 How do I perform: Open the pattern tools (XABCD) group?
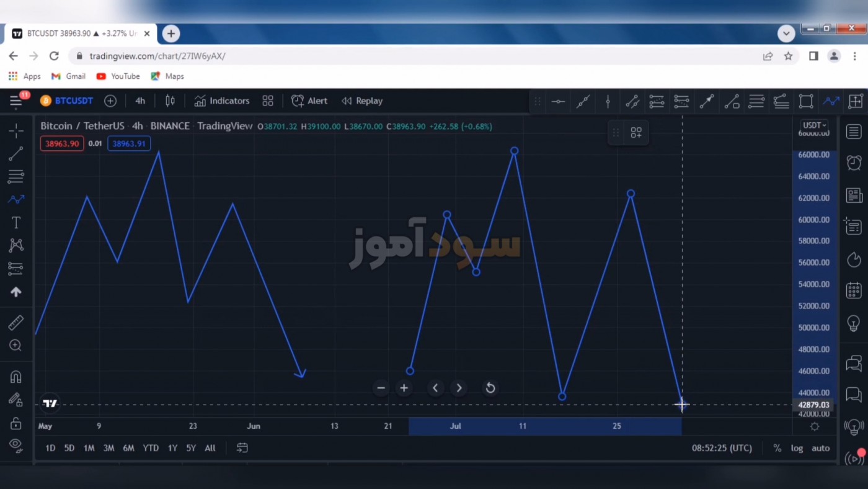(x=16, y=245)
